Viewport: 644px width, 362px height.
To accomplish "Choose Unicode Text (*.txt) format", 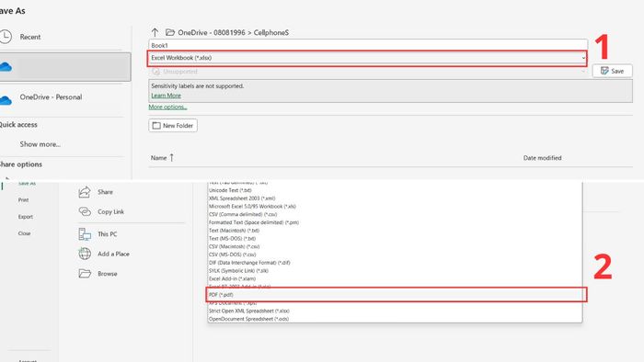I will tap(395, 190).
